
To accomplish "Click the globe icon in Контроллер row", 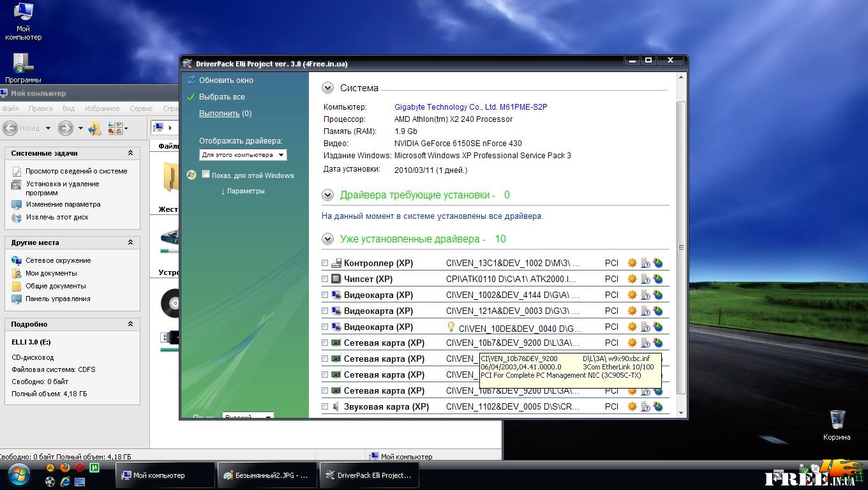I will coord(657,263).
